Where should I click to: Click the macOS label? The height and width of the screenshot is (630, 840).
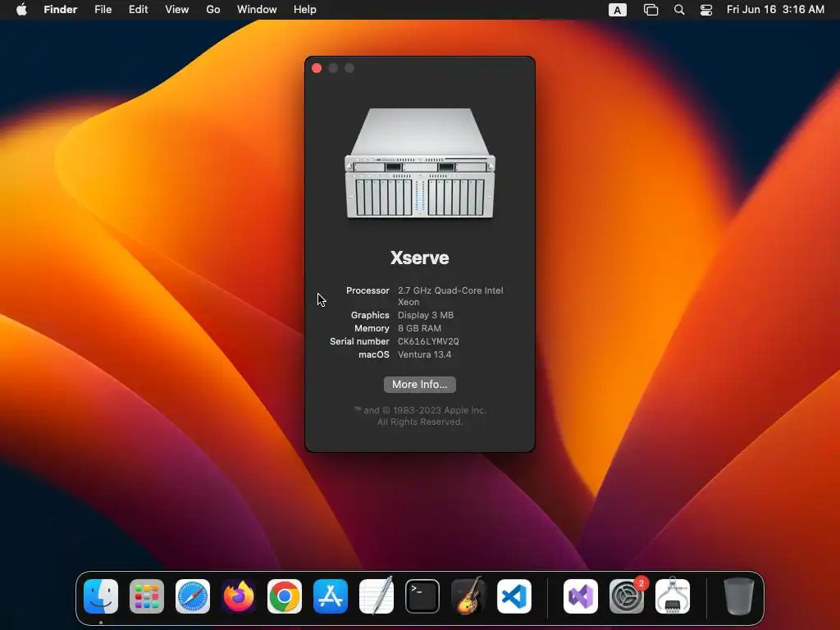[374, 354]
